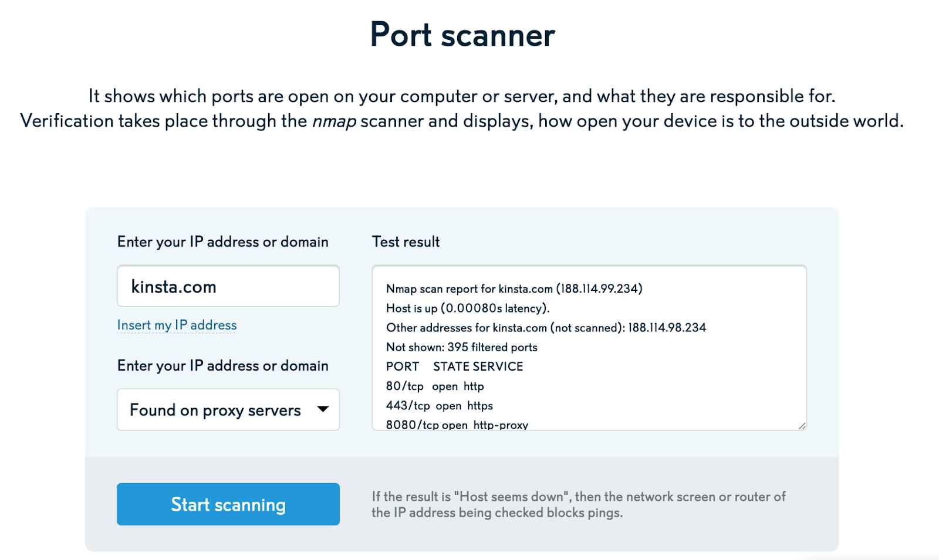Click the label directly above the kinsta.com field

tap(222, 242)
